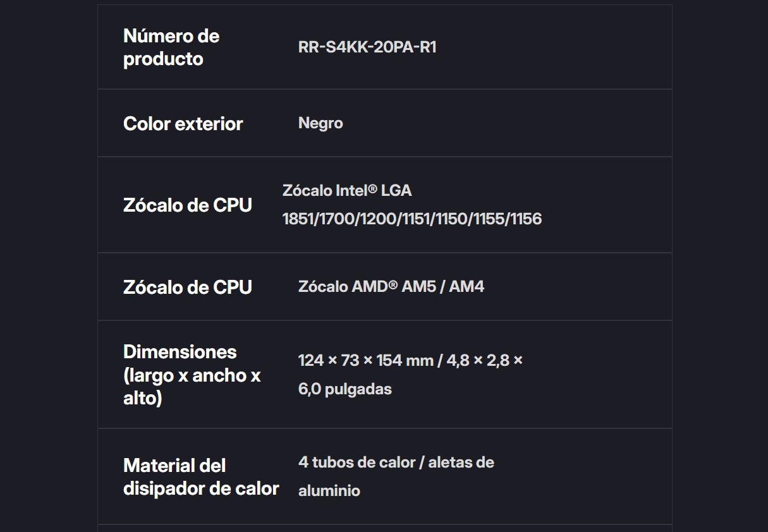Image resolution: width=768 pixels, height=532 pixels.
Task: Click the 'Color exterior' label
Action: (183, 124)
